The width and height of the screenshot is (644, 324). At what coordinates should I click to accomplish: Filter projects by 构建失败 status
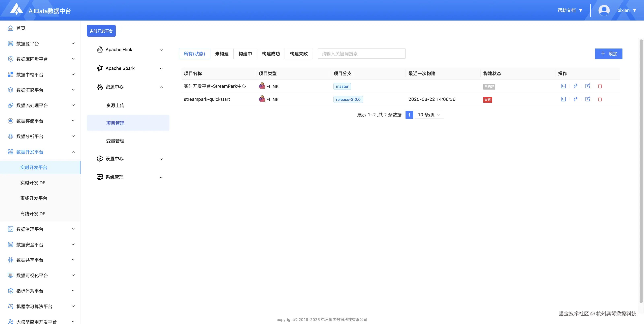point(299,54)
